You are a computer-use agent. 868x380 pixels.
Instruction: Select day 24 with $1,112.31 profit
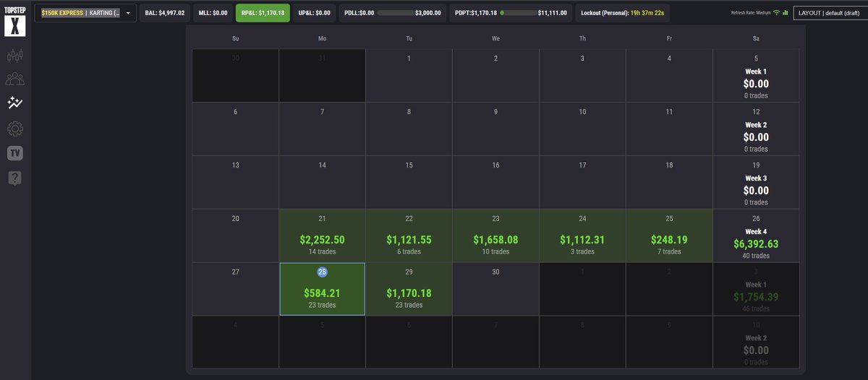[582, 236]
